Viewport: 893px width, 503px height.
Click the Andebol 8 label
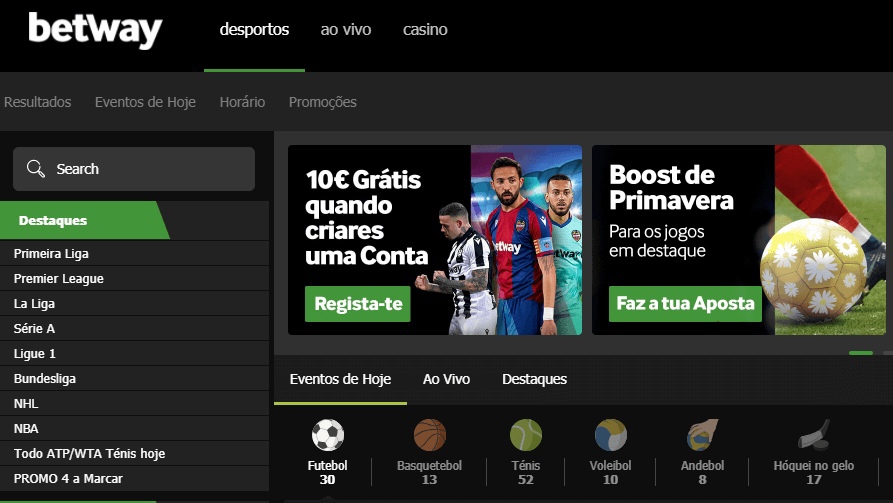click(702, 472)
